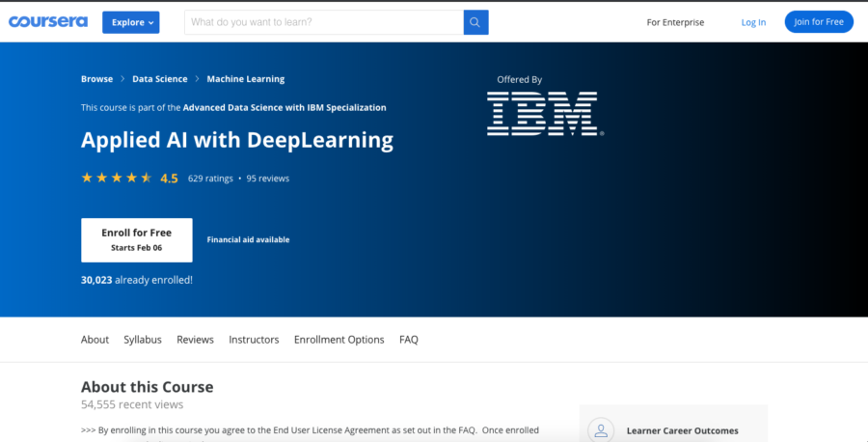
Task: Focus the 'What do you want to learn?' search field
Action: coord(324,22)
